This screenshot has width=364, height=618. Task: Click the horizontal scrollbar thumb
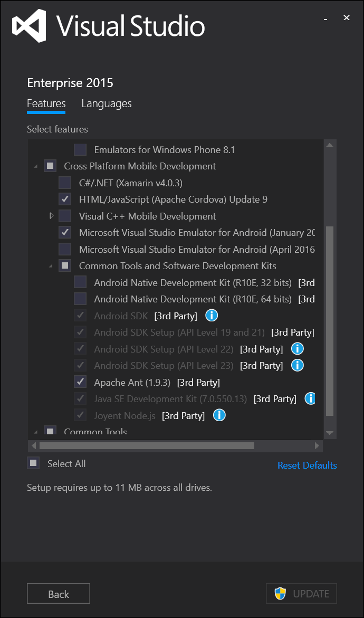[x=147, y=445]
